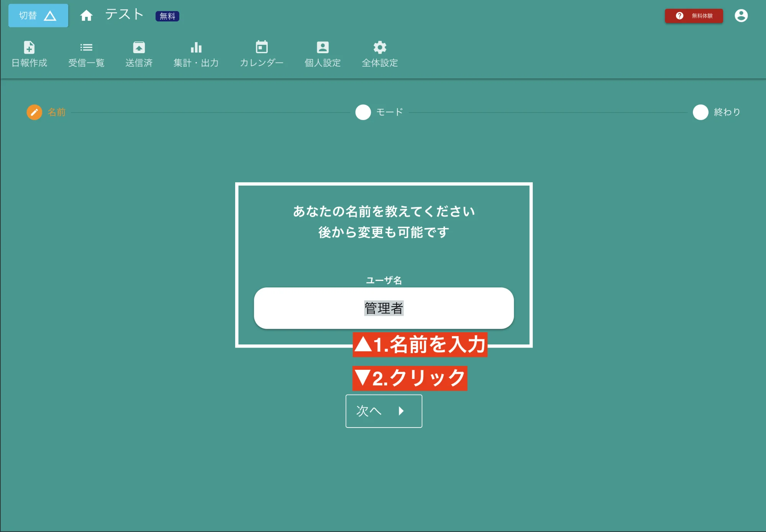
Task: View the 送信済 sent reports
Action: [x=139, y=54]
